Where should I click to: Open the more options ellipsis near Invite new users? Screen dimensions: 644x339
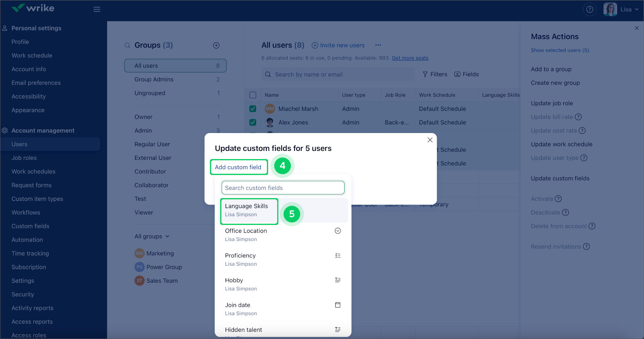pos(378,45)
